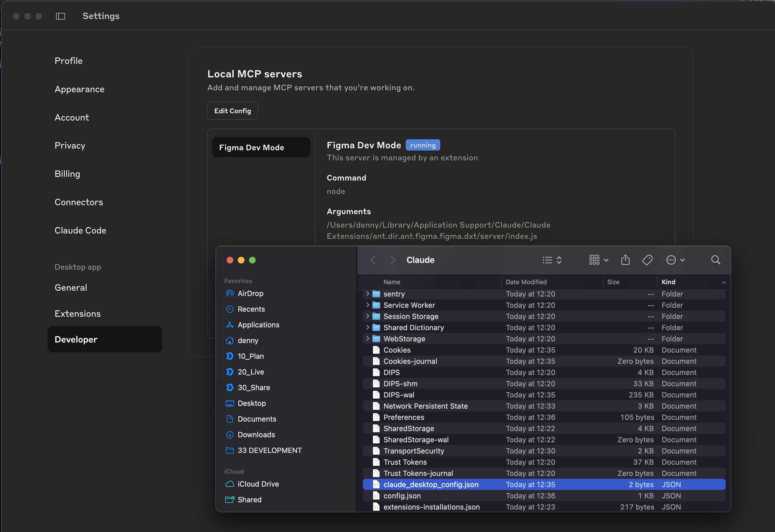The height and width of the screenshot is (532, 775).
Task: Open the list view options switcher
Action: (x=552, y=260)
